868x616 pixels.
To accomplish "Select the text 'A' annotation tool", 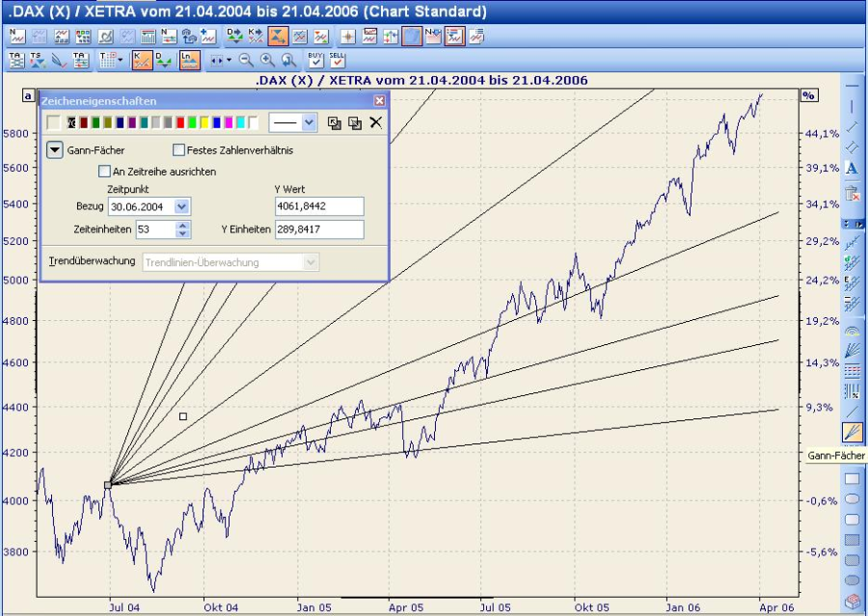I will pyautogui.click(x=853, y=169).
